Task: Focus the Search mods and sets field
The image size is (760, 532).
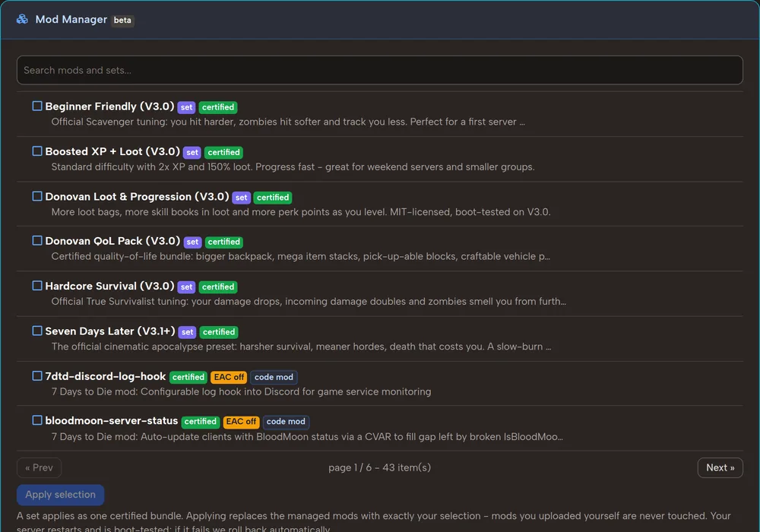Action: pyautogui.click(x=379, y=70)
